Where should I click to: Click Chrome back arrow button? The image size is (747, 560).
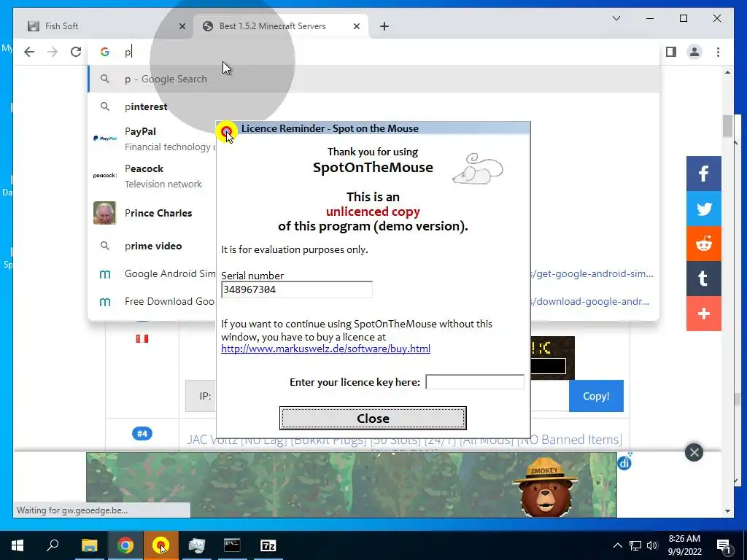29,52
